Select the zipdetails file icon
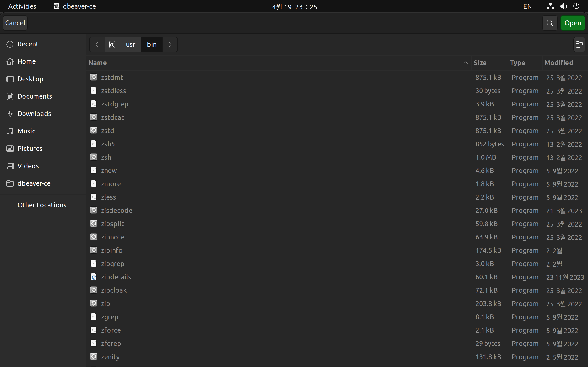588x367 pixels. click(93, 277)
